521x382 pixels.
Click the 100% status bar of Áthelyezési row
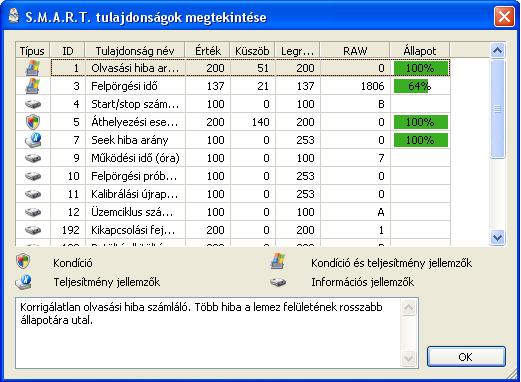pos(421,122)
